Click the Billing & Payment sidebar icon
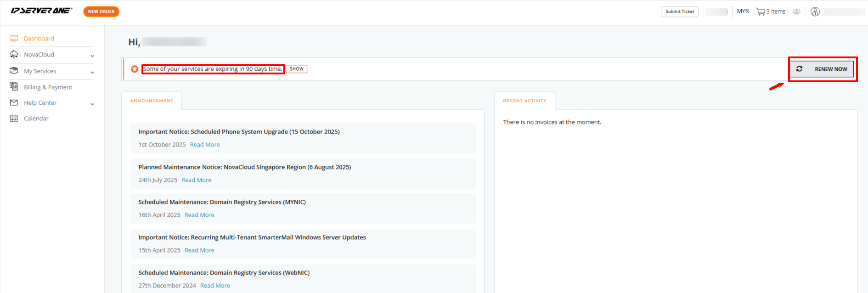This screenshot has height=293, width=868. 14,87
